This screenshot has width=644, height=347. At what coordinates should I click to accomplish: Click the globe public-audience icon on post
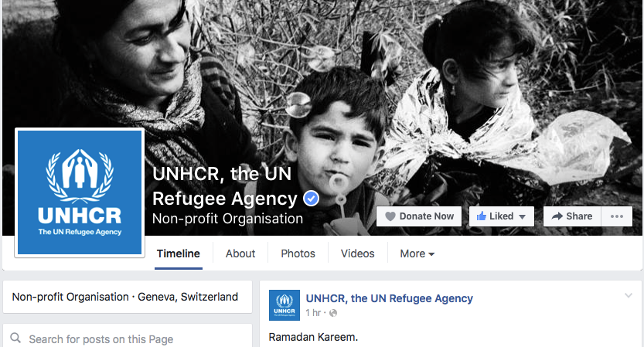tap(333, 313)
